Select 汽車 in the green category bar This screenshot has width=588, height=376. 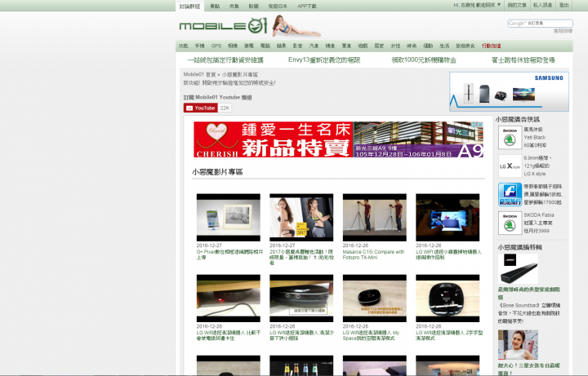[314, 46]
